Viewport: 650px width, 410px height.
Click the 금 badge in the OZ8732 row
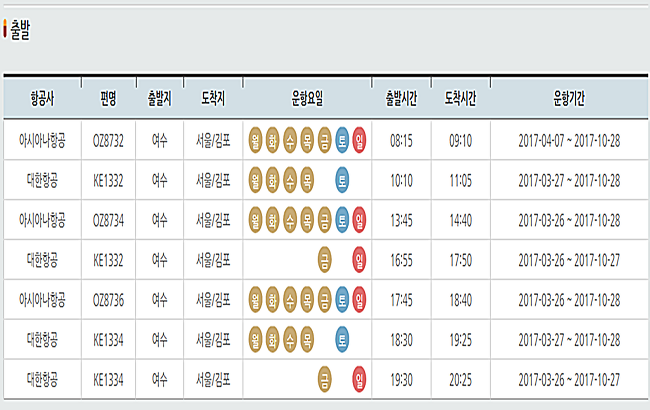click(325, 141)
